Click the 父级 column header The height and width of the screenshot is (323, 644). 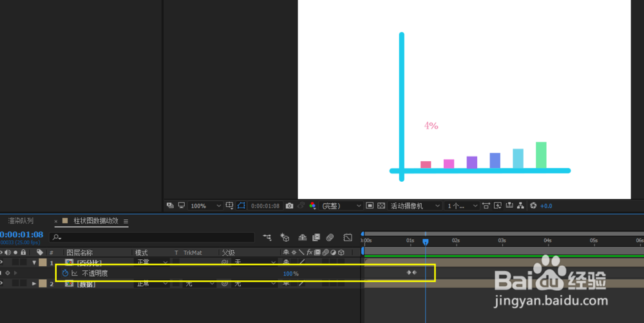point(228,253)
